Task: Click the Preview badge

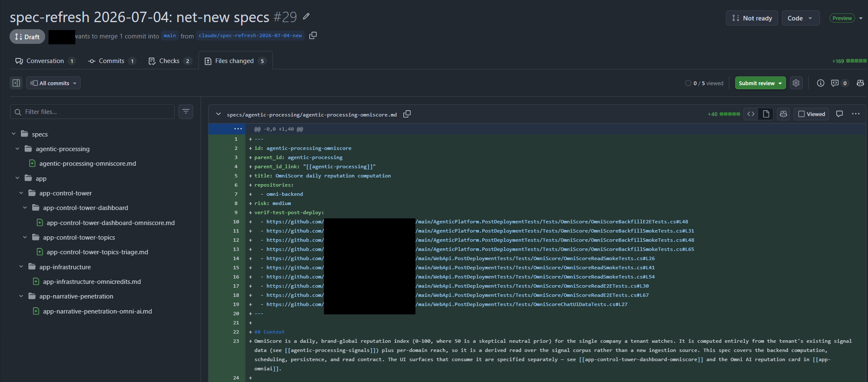Action: tap(842, 18)
